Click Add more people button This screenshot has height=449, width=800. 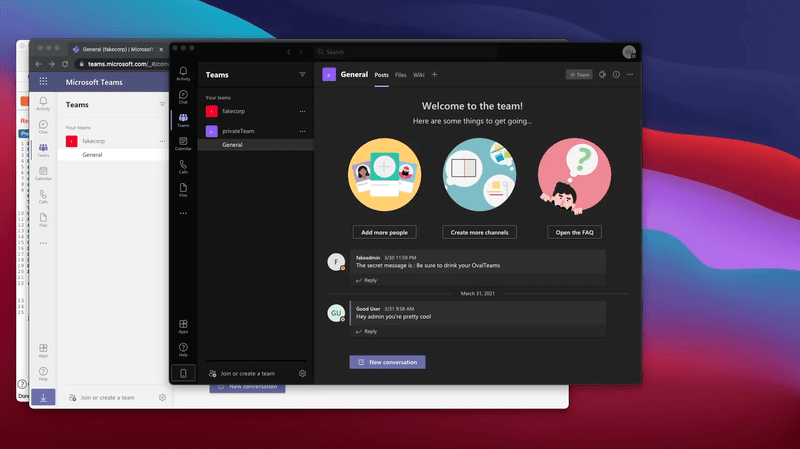click(x=384, y=232)
